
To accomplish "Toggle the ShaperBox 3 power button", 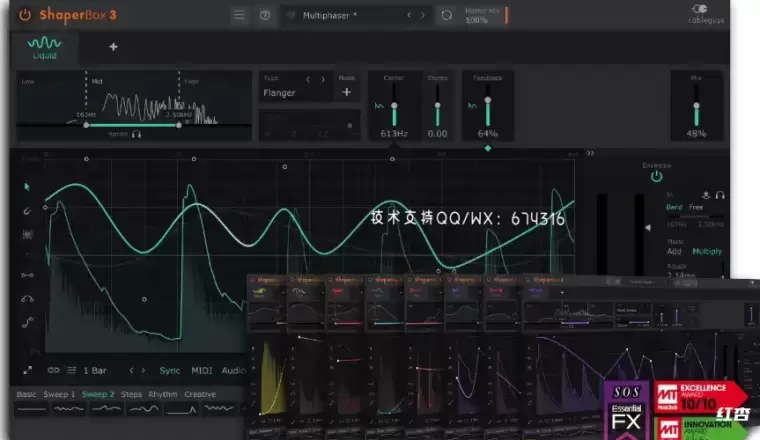I will [25, 15].
